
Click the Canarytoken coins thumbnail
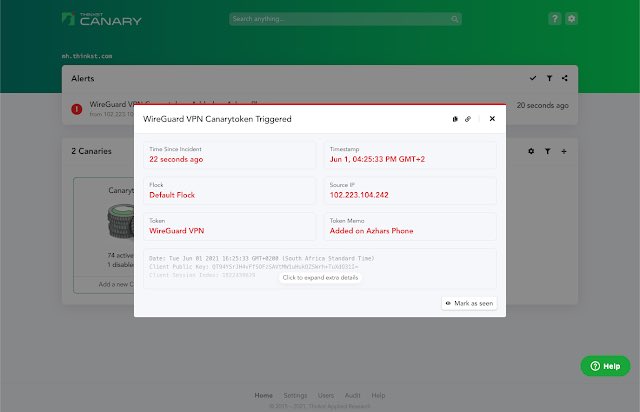[x=121, y=221]
